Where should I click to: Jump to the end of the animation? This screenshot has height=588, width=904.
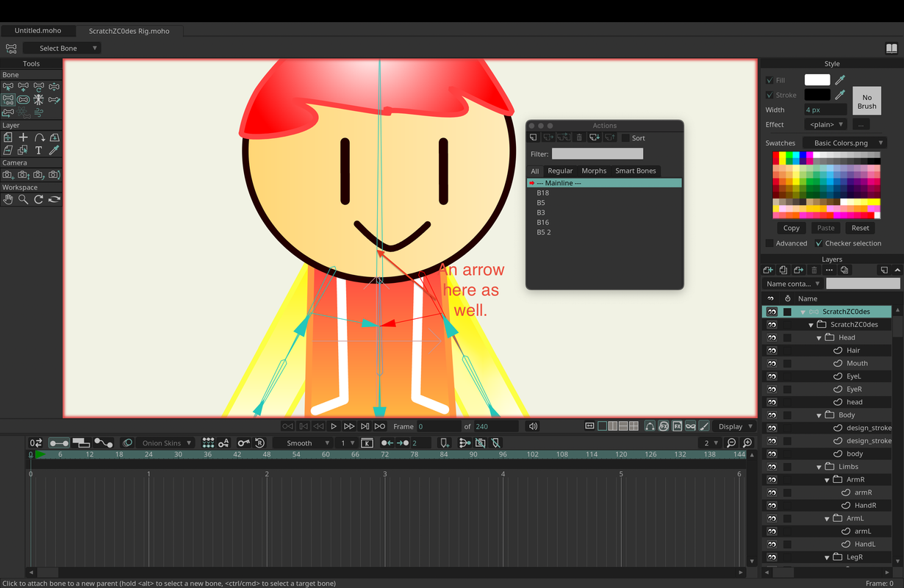coord(380,426)
